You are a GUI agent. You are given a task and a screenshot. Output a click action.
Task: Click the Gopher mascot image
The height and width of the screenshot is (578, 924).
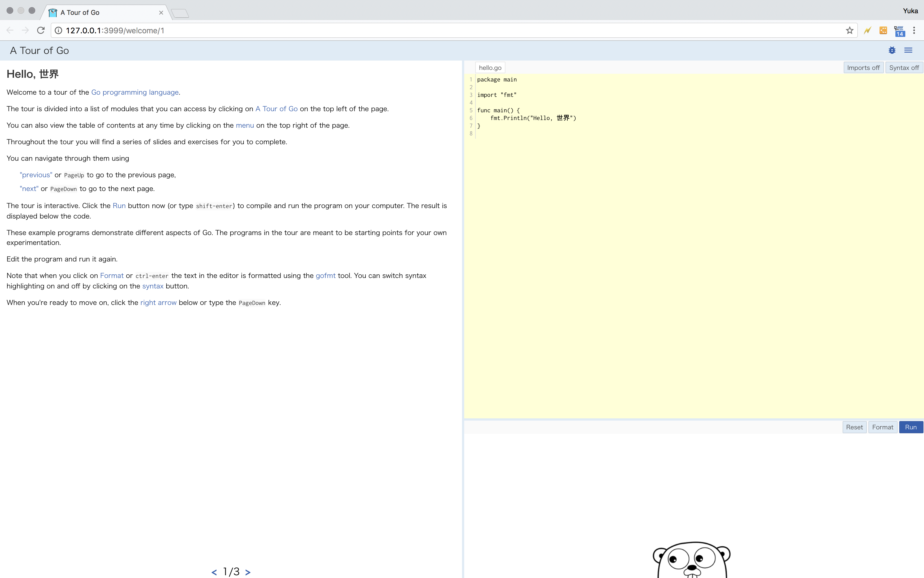(x=691, y=560)
